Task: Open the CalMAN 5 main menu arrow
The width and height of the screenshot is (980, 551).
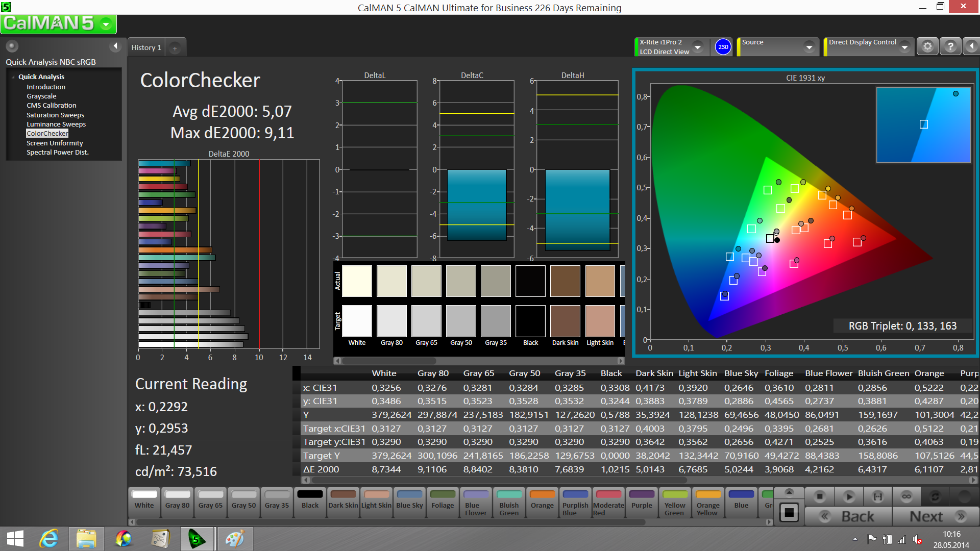Action: coord(106,24)
